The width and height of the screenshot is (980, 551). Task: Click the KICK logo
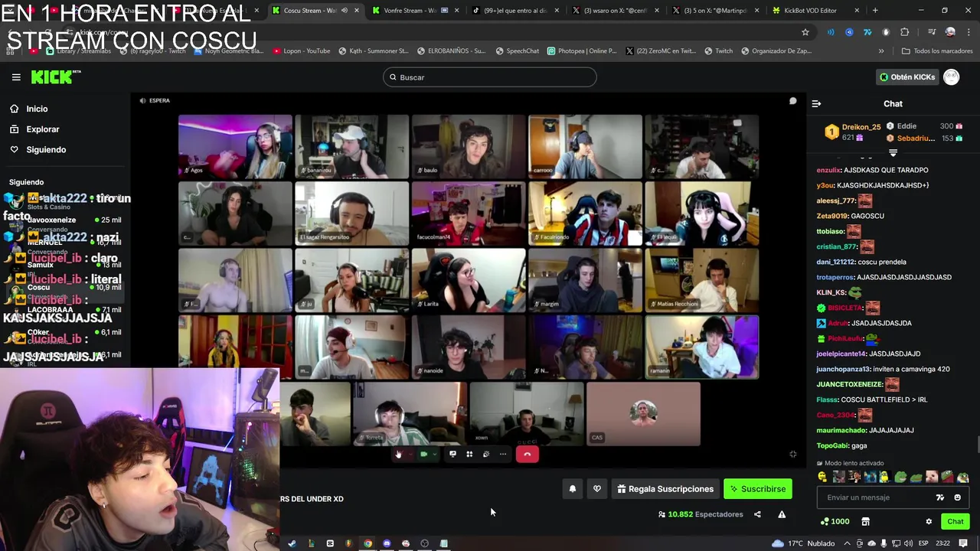(55, 77)
